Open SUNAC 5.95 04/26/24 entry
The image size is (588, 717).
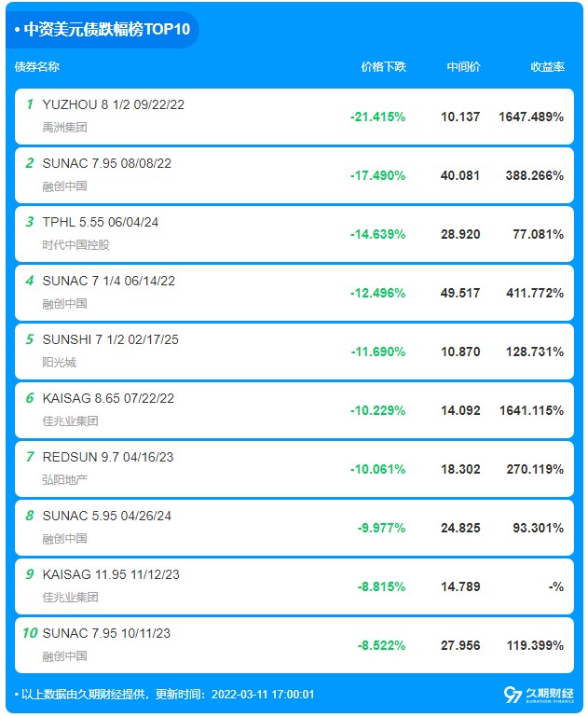294,528
